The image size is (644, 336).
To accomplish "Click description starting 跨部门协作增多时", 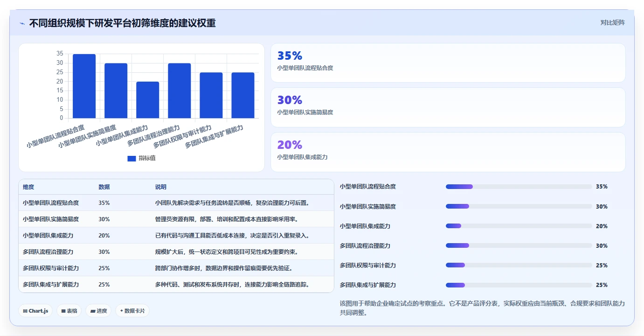I will click(x=224, y=268).
